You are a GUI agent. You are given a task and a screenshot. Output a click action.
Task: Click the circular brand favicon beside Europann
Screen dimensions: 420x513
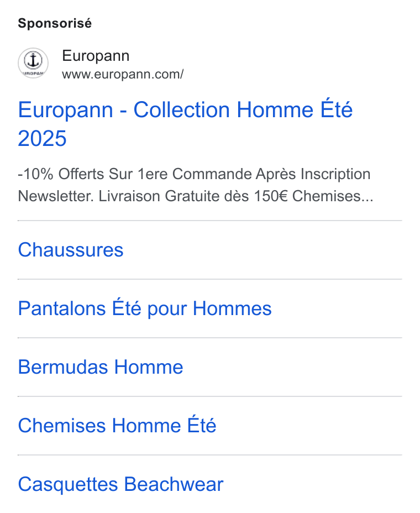33,63
